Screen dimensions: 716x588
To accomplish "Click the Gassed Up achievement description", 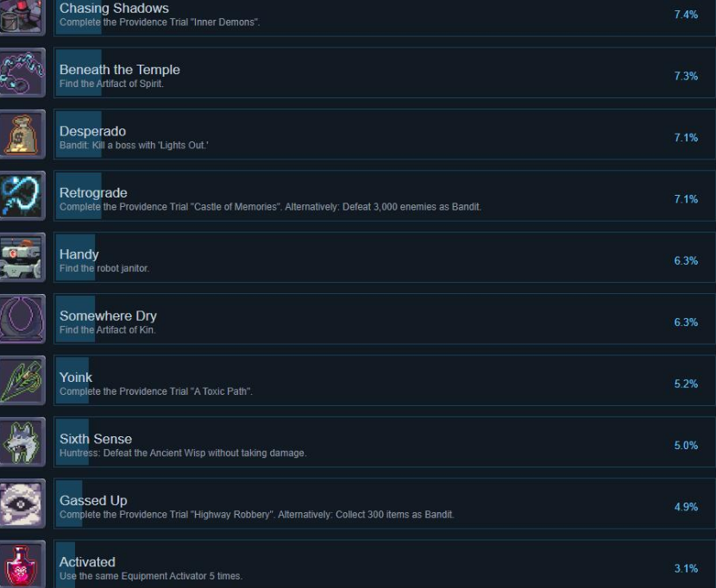I will coord(257,515).
